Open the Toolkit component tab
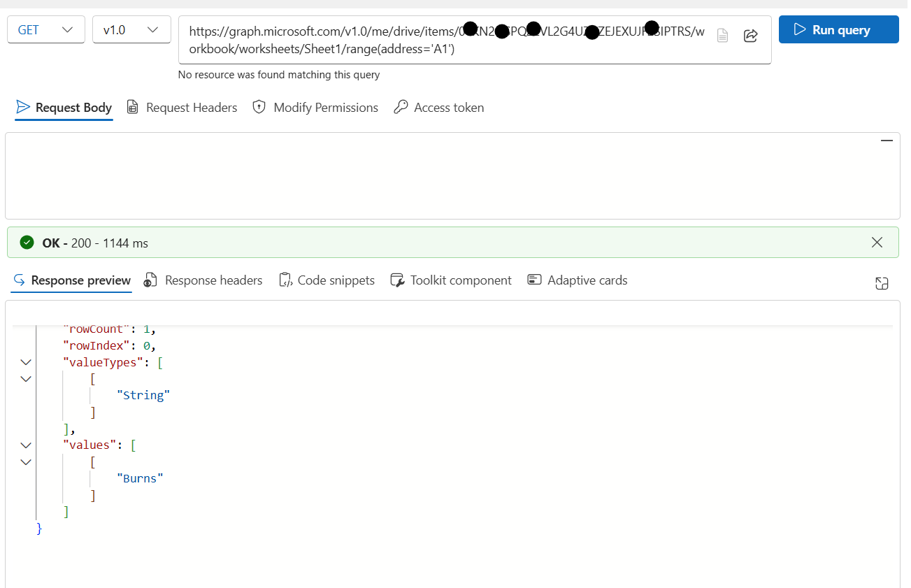The image size is (911, 588). pos(450,280)
